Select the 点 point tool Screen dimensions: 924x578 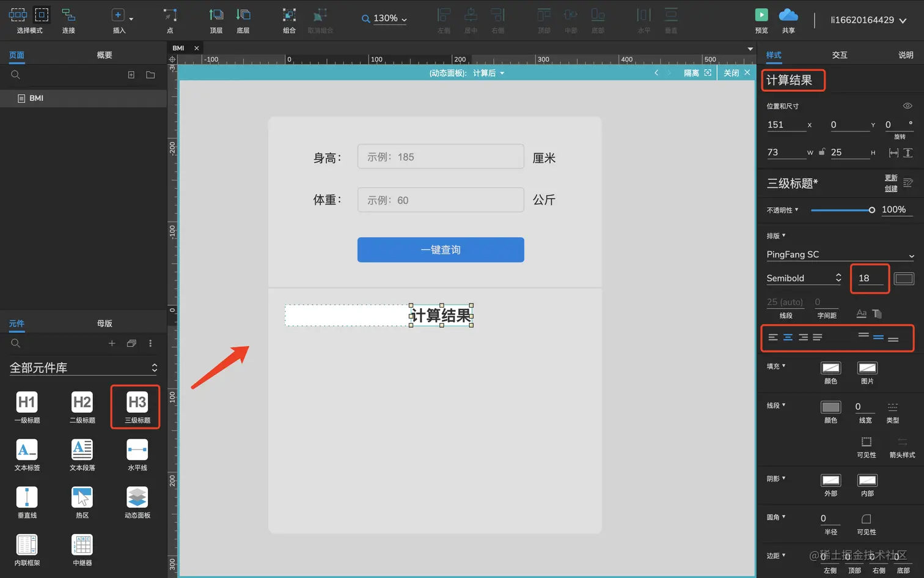point(170,15)
